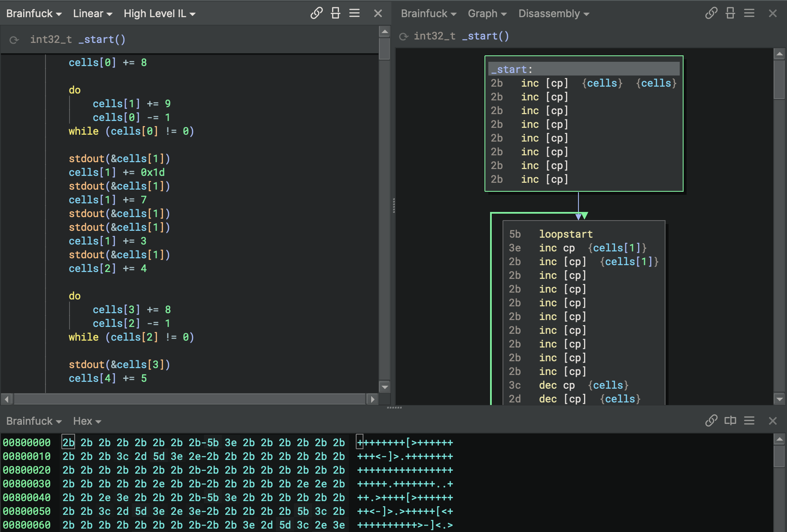
Task: Open the High Level IL dropdown
Action: click(x=159, y=14)
